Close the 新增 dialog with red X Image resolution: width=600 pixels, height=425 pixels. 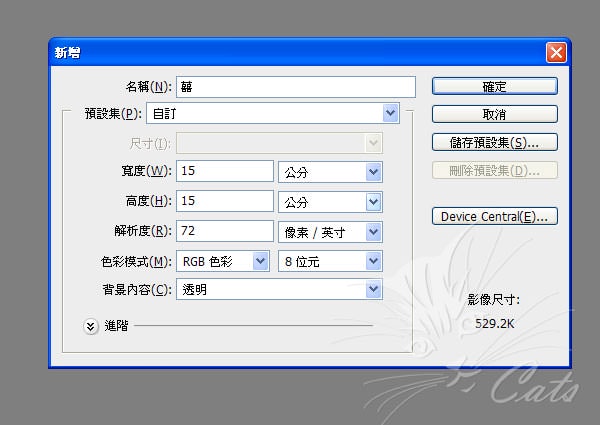555,52
